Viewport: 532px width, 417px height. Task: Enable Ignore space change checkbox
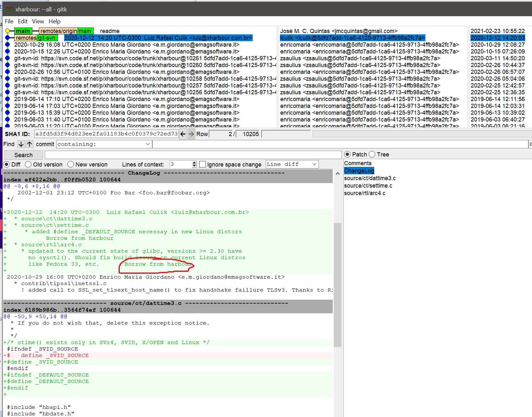coord(202,165)
